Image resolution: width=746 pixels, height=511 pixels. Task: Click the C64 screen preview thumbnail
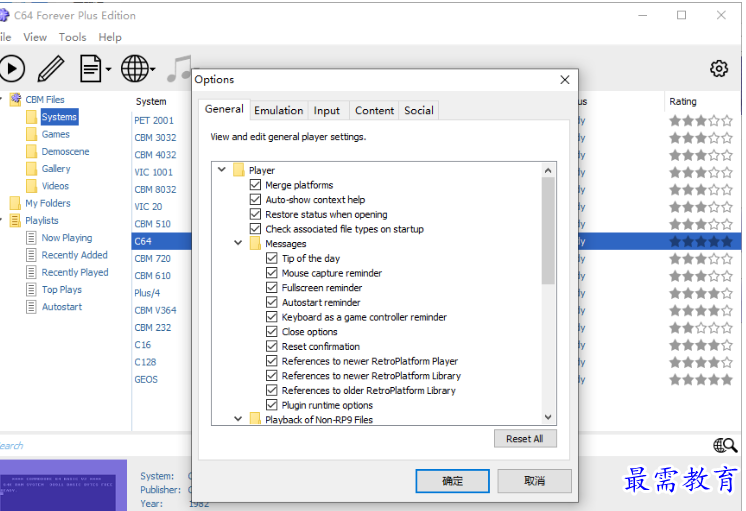tap(63, 485)
